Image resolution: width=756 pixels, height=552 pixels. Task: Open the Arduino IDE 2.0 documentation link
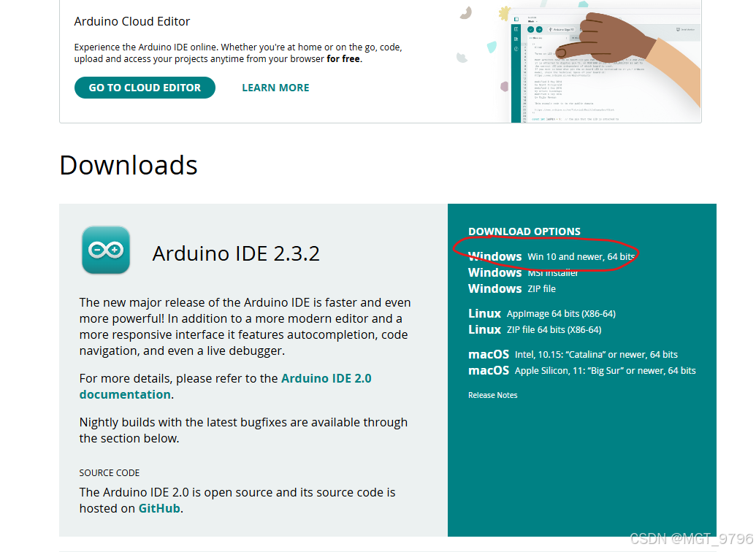pyautogui.click(x=225, y=387)
